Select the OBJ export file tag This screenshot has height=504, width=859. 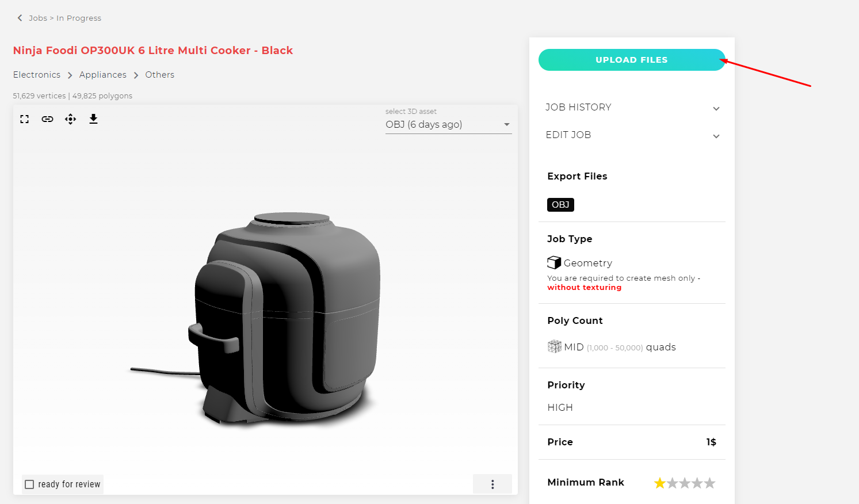560,205
